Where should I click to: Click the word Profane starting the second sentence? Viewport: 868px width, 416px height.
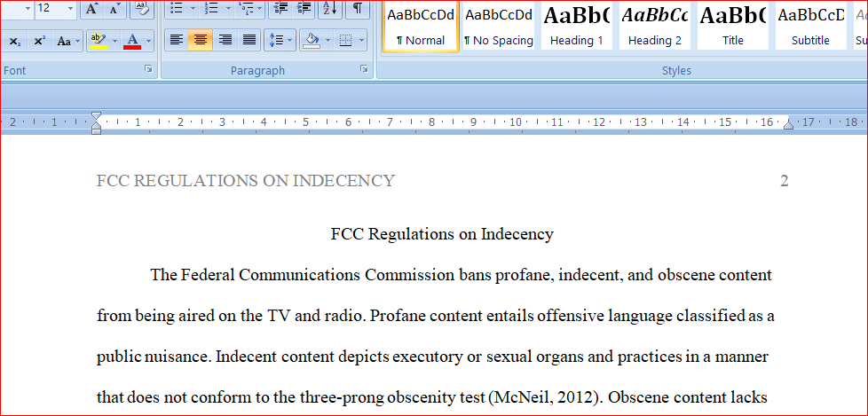click(x=398, y=316)
